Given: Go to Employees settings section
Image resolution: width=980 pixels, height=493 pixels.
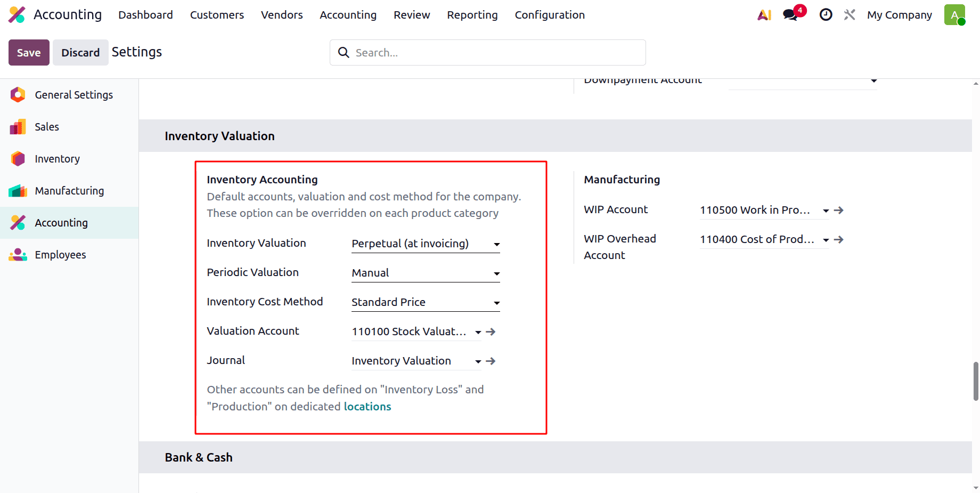Looking at the screenshot, I should pyautogui.click(x=69, y=255).
